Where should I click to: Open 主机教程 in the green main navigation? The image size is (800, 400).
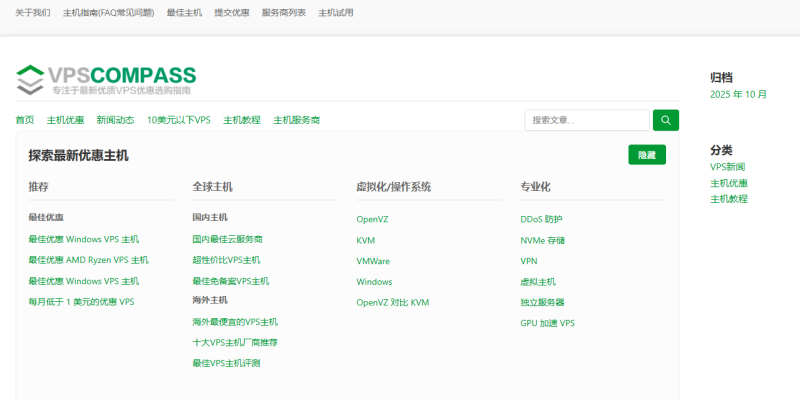[x=242, y=120]
